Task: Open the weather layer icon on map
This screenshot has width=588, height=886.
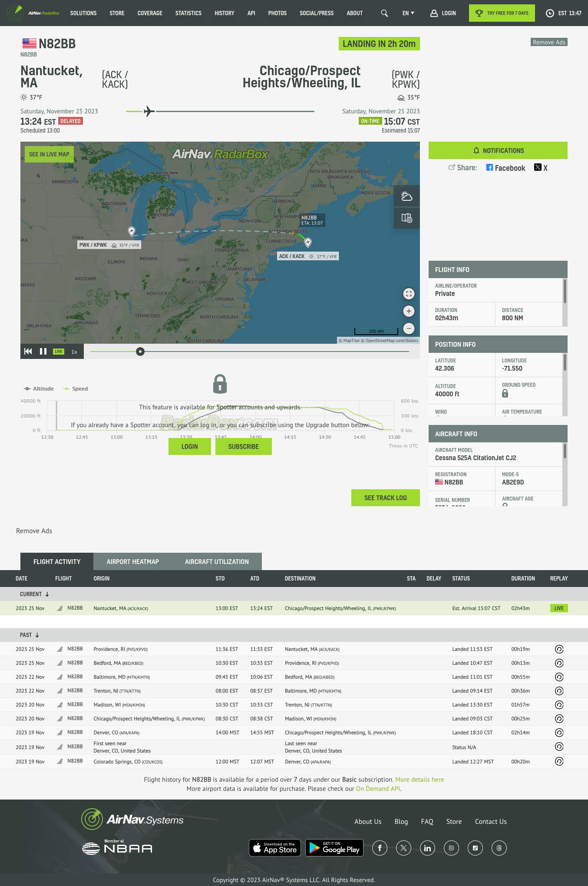Action: [406, 196]
